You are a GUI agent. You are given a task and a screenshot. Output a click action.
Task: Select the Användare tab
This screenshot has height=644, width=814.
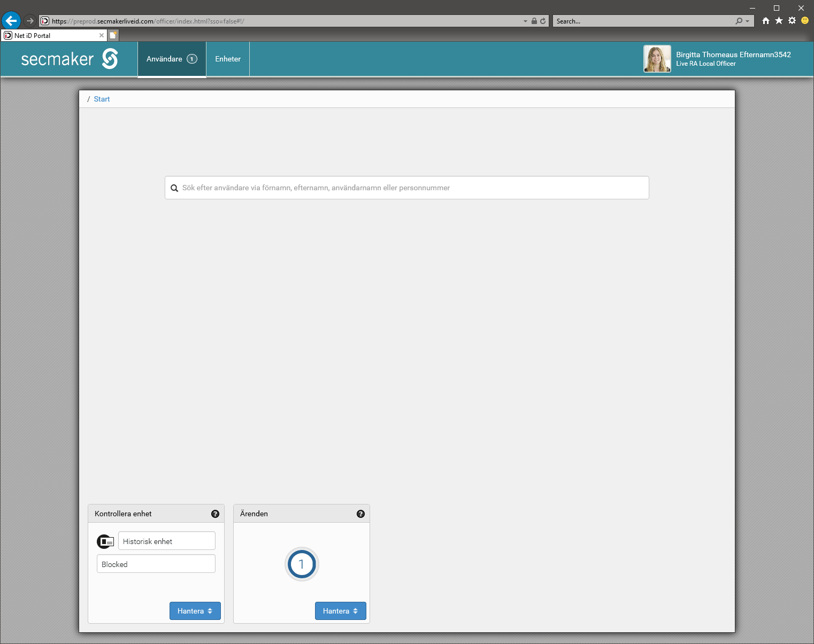pyautogui.click(x=171, y=59)
